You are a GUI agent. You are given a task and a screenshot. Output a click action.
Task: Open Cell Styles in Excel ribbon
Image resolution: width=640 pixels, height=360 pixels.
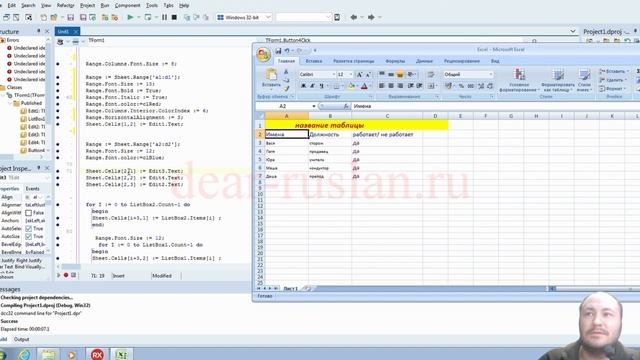tap(584, 80)
